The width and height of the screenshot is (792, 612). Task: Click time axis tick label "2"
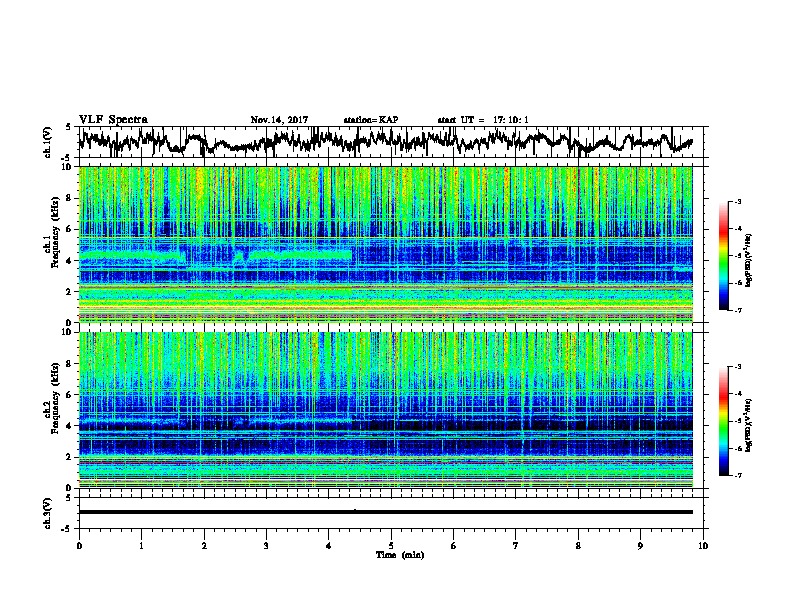click(204, 546)
